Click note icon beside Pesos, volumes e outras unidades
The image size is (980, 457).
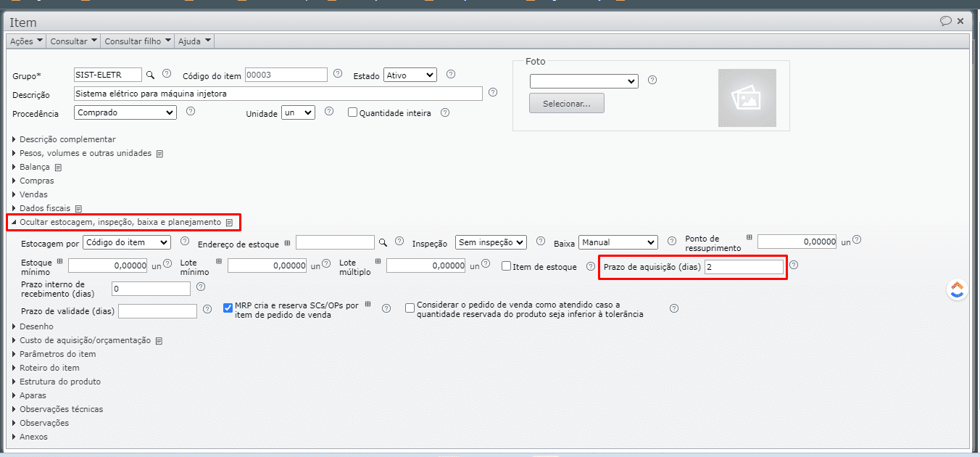tap(160, 154)
